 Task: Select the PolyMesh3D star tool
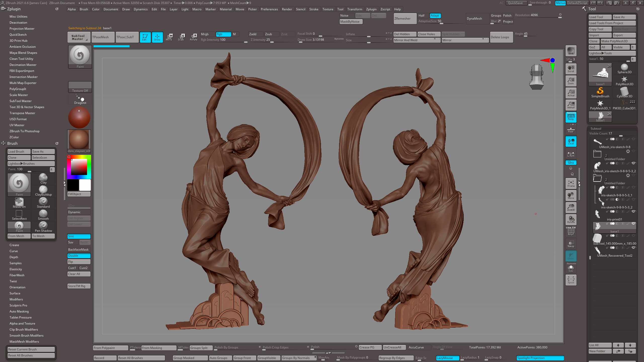624,80
